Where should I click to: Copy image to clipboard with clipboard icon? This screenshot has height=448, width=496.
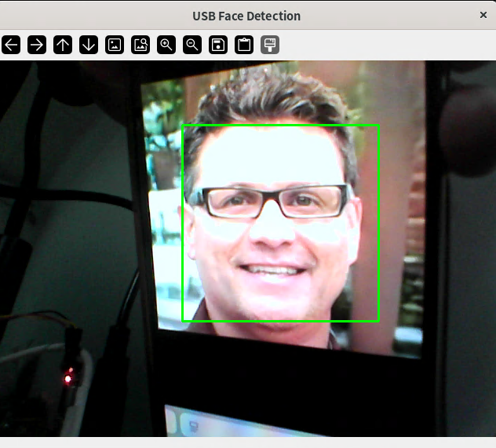[244, 45]
